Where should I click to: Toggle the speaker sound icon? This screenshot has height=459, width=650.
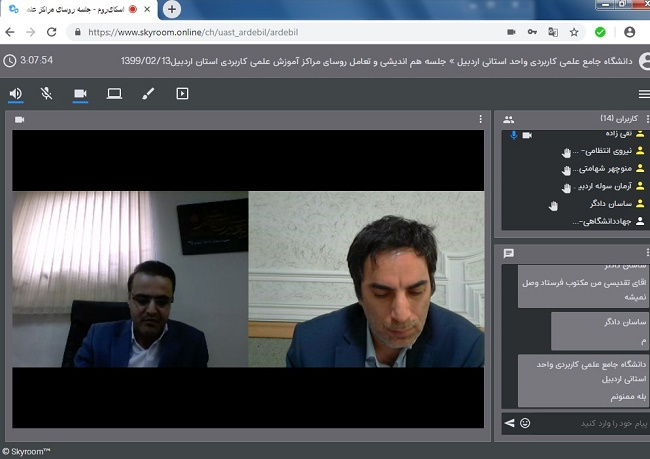(x=16, y=93)
